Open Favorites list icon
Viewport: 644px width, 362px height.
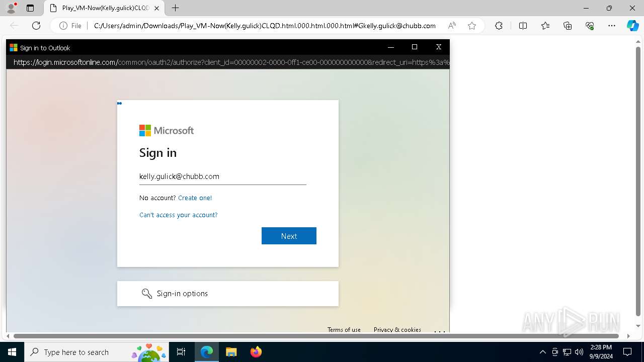pyautogui.click(x=545, y=26)
